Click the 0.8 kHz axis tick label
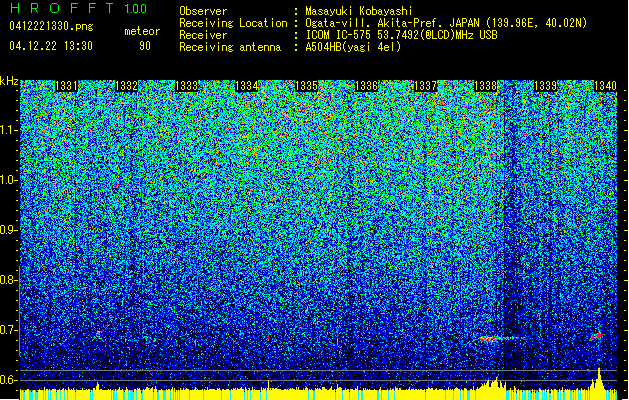 point(8,280)
